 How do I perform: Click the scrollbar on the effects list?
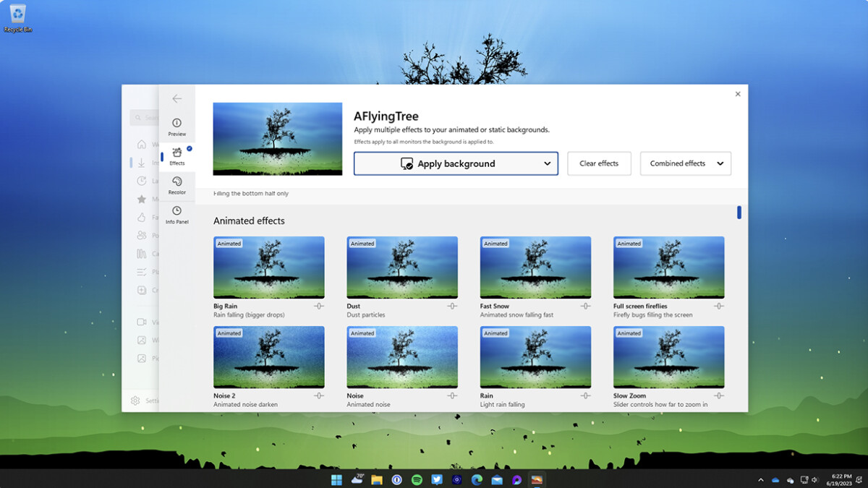(739, 212)
